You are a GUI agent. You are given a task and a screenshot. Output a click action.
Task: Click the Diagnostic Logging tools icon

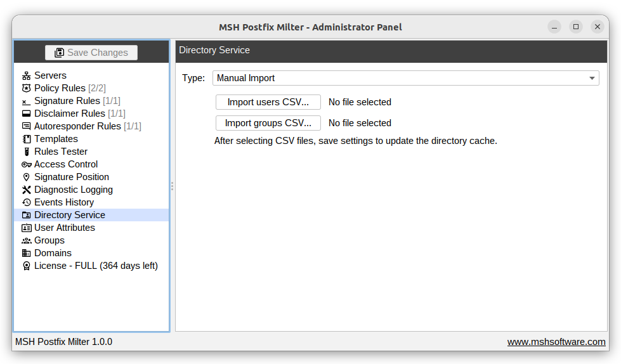[26, 190]
